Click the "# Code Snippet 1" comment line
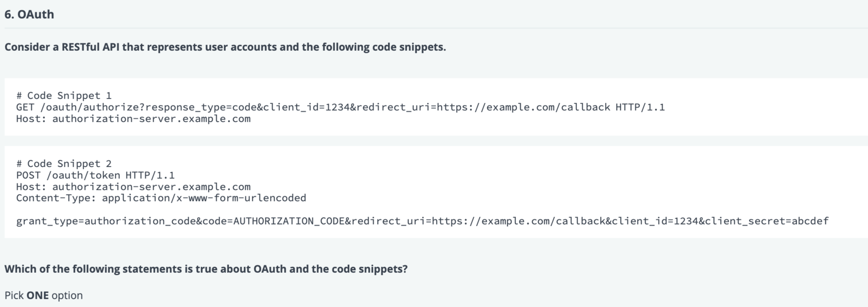 pos(64,96)
